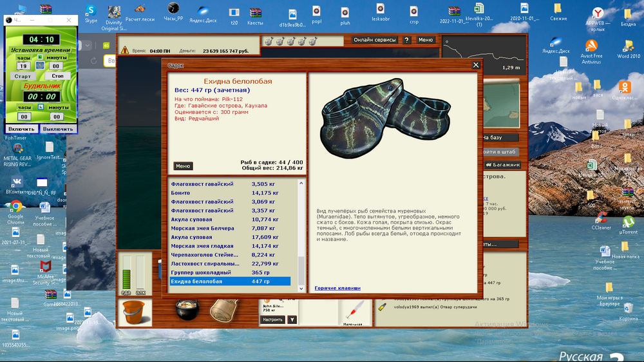Select the Бонито 14,175 кг row
Viewport: 644px width, 362px height.
[x=230, y=193]
